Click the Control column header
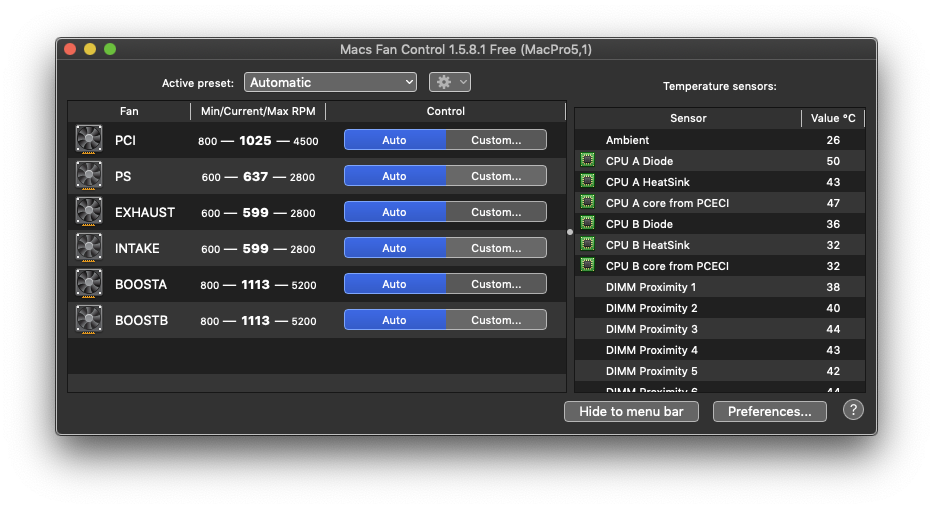Screen dimensions: 933x509 click(x=446, y=111)
